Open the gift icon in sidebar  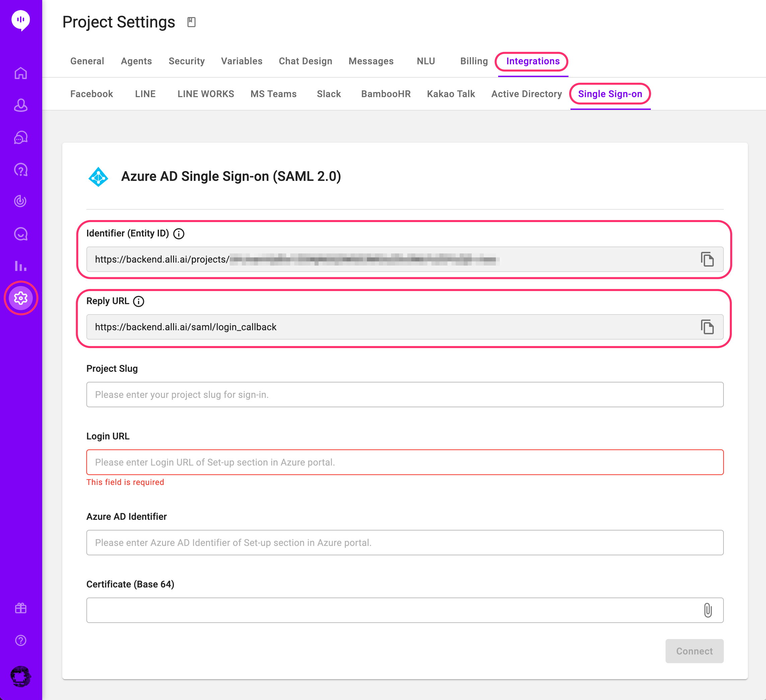(x=20, y=608)
